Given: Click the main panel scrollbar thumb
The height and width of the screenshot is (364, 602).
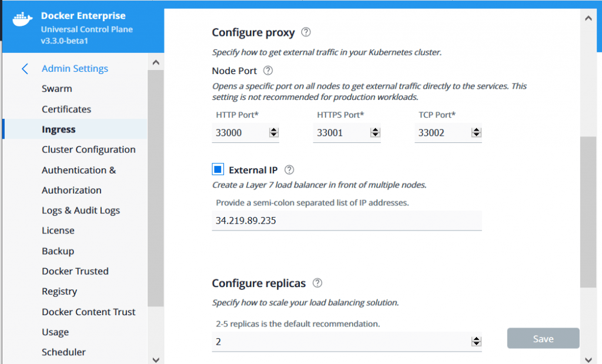Looking at the screenshot, I should coord(588,212).
